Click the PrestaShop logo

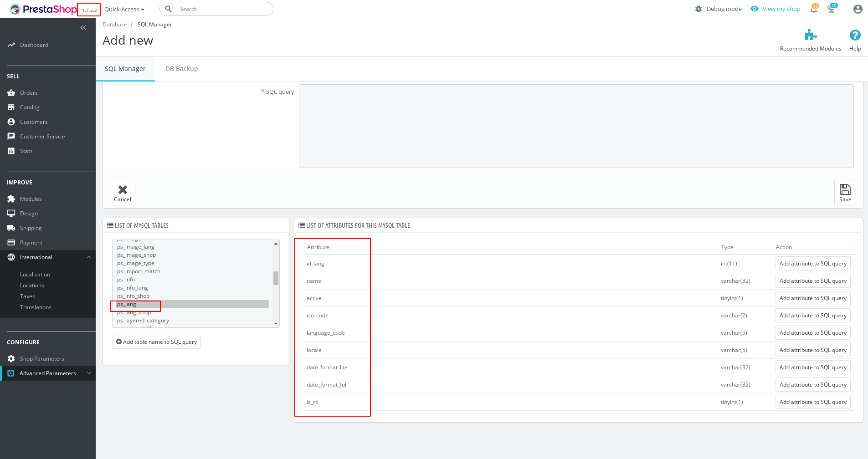pos(43,9)
